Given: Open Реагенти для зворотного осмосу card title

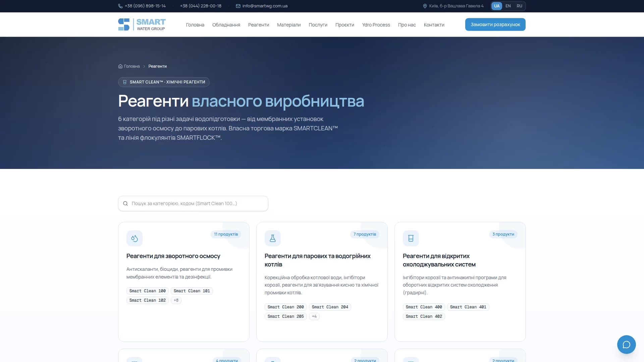Looking at the screenshot, I should 173,256.
